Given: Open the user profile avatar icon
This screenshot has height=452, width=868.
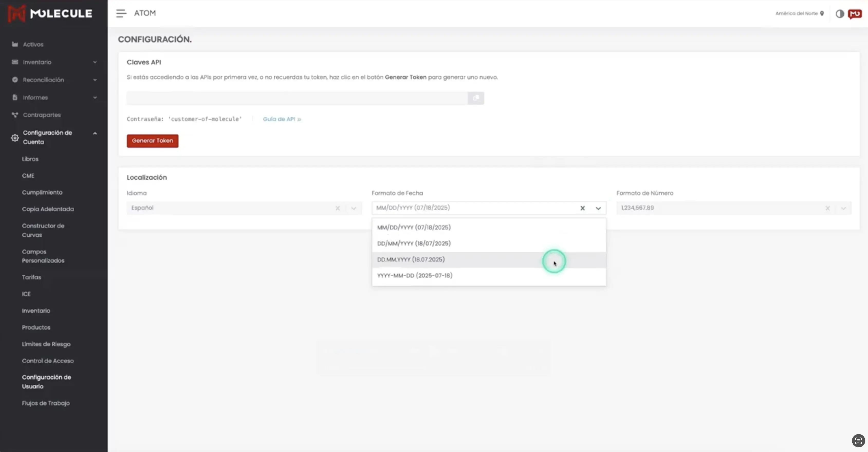Looking at the screenshot, I should [855, 14].
